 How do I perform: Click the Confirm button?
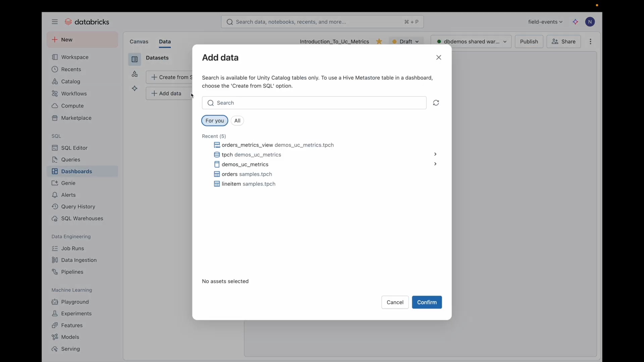click(x=427, y=302)
